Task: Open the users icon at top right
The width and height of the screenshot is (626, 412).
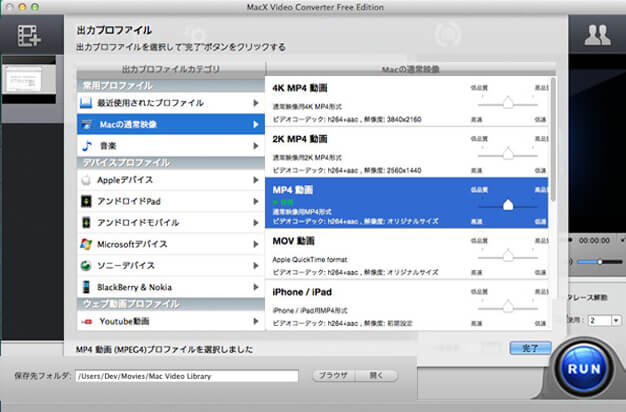Action: click(597, 35)
